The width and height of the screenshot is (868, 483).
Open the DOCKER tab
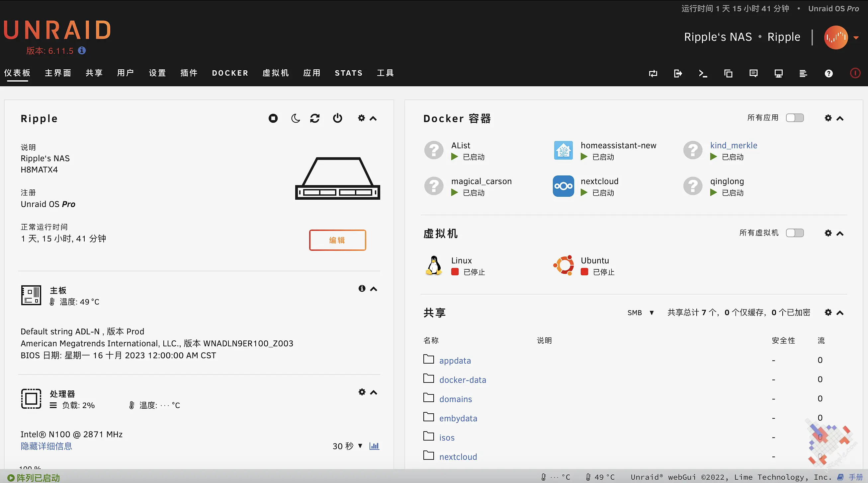click(x=230, y=73)
